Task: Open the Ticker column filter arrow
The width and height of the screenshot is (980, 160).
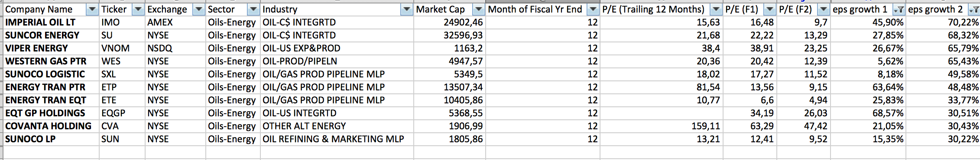Action: coord(138,10)
